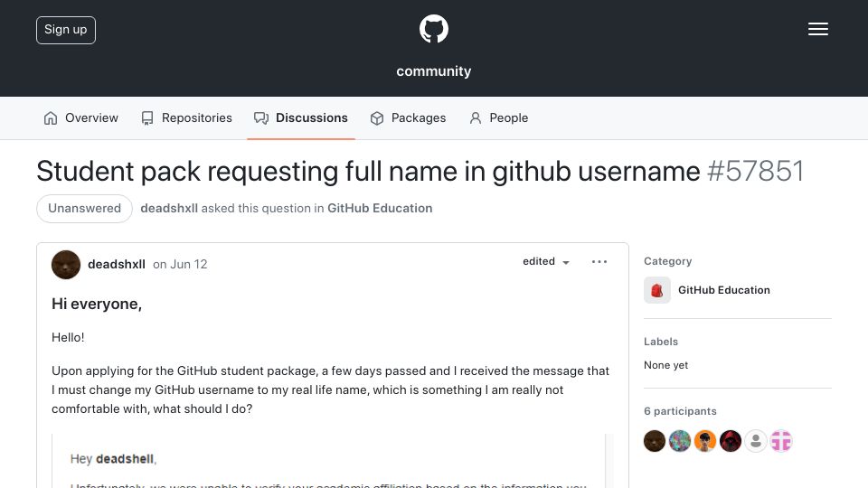The height and width of the screenshot is (488, 868).
Task: Expand the edited history dropdown
Action: coord(546,262)
